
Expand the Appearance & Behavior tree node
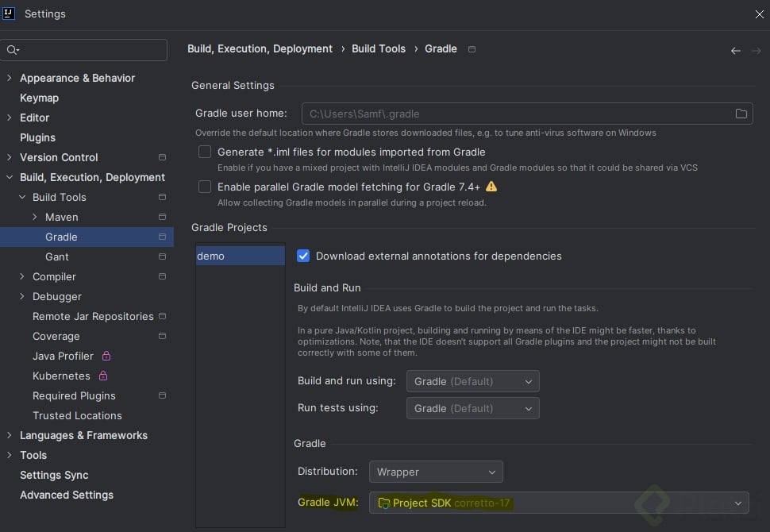point(10,78)
